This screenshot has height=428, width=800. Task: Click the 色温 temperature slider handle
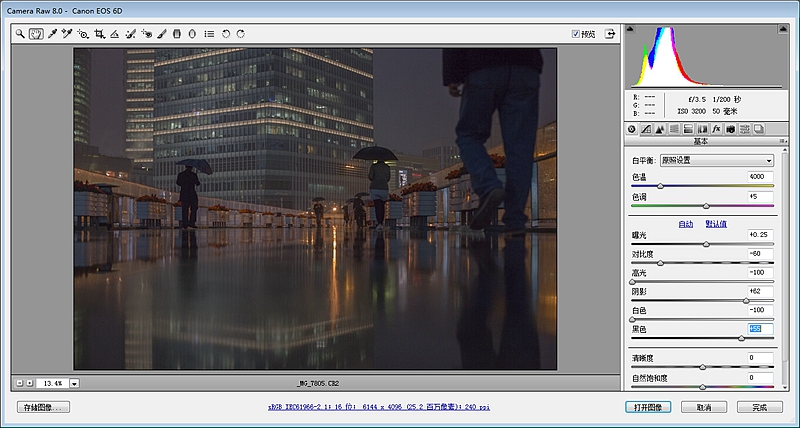(660, 186)
